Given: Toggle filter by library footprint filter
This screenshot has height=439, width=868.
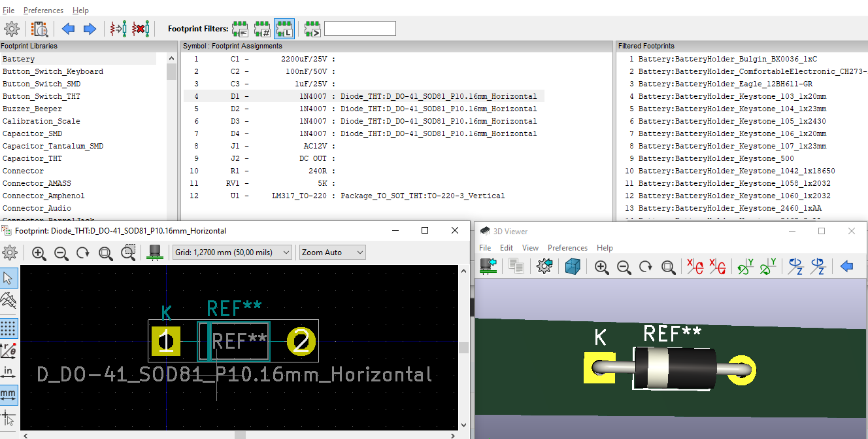Looking at the screenshot, I should (x=284, y=29).
